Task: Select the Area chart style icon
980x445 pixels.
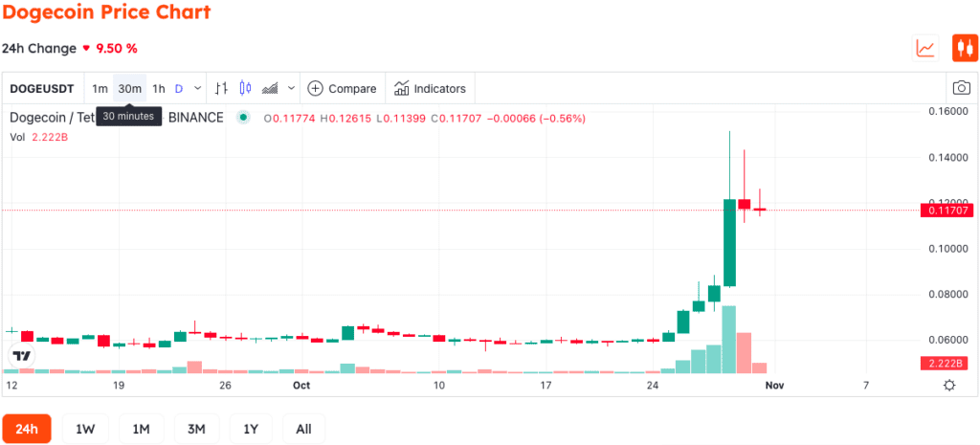Action: pyautogui.click(x=270, y=88)
